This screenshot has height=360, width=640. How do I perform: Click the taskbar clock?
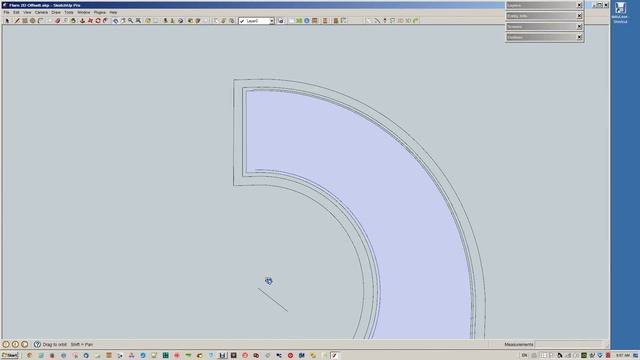(623, 356)
